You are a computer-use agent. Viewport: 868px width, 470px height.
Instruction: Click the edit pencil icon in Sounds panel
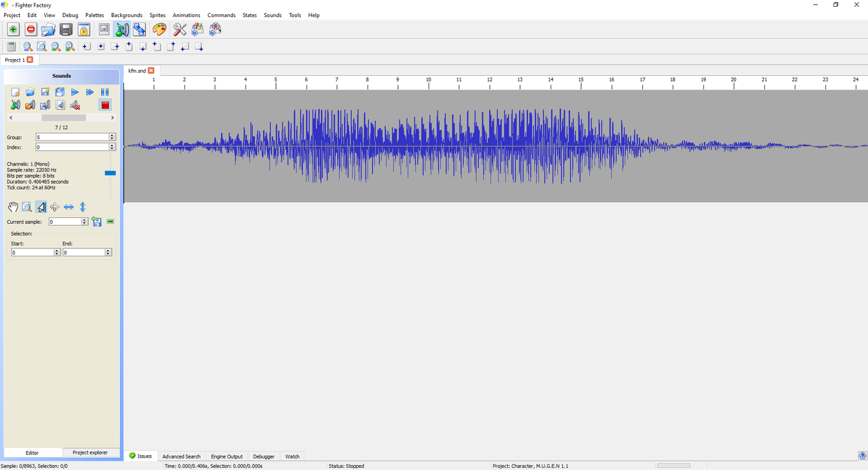click(45, 92)
